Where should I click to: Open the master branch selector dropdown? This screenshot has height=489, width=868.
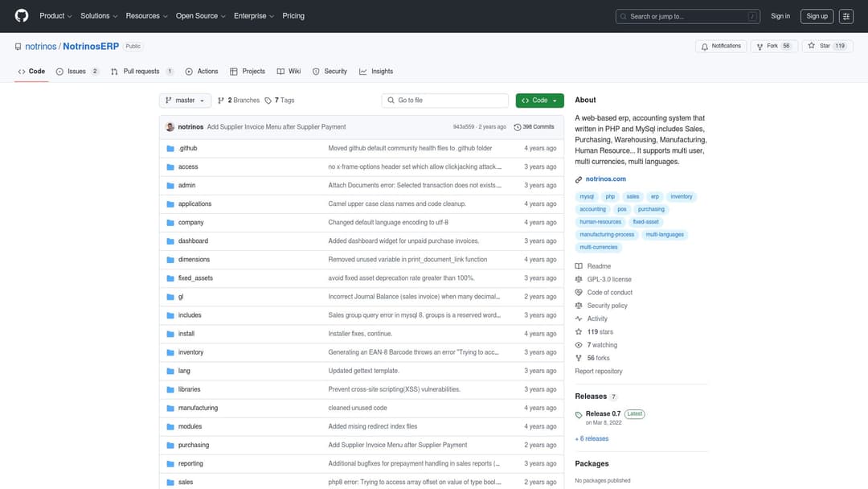point(185,101)
